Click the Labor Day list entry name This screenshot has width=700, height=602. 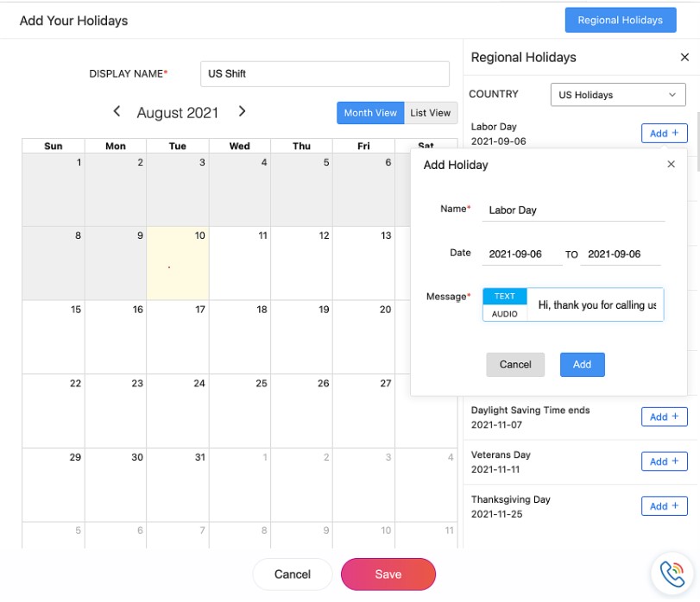coord(494,127)
